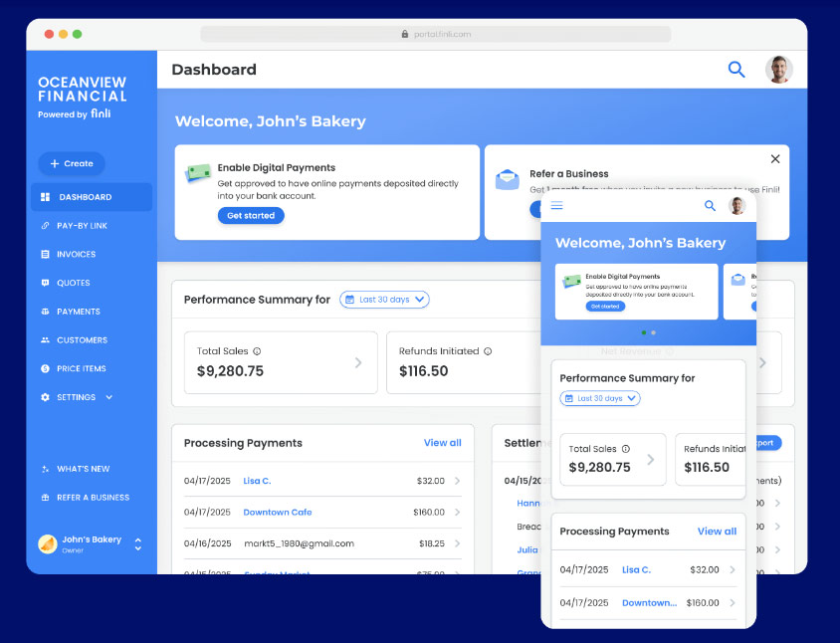The image size is (840, 643).
Task: Click the Payments money icon
Action: (45, 312)
